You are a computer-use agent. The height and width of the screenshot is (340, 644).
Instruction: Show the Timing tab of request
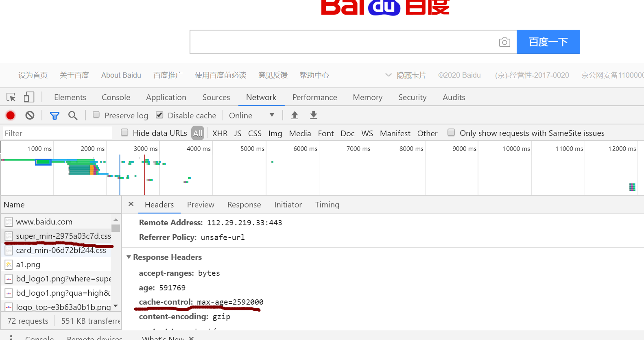tap(327, 205)
